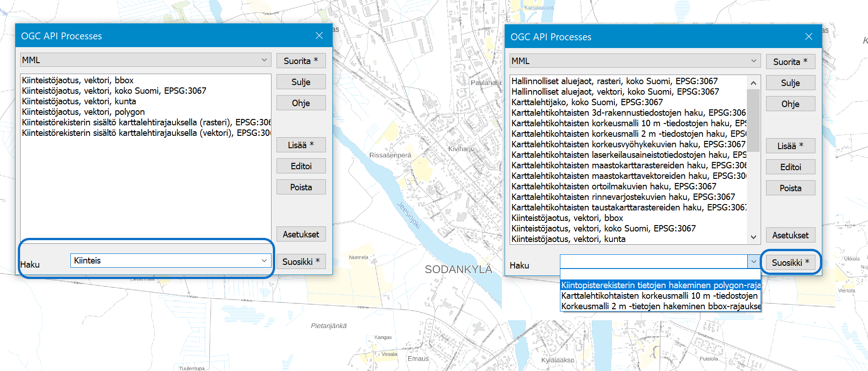Expand MML dropdown in left dialog

click(x=264, y=60)
